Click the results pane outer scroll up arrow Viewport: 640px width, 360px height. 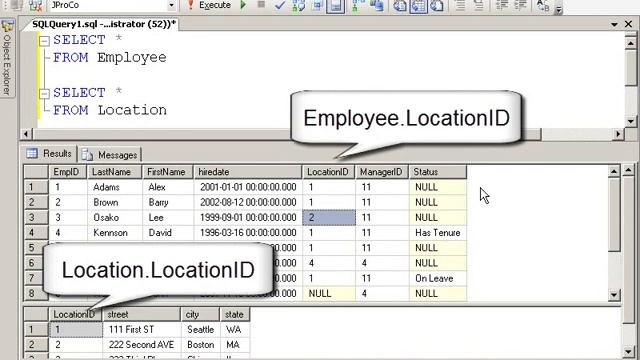629,170
